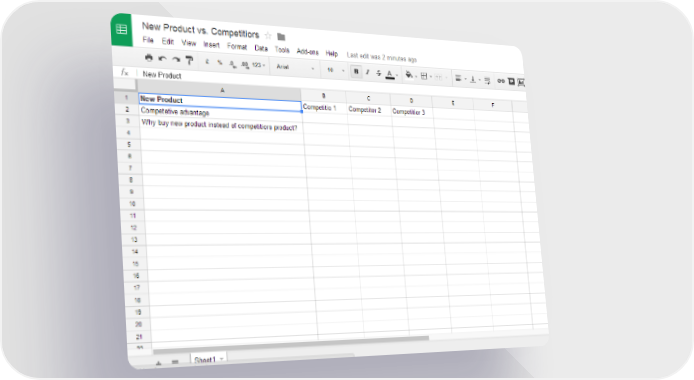Toggle strikethrough formatting button

click(x=378, y=73)
